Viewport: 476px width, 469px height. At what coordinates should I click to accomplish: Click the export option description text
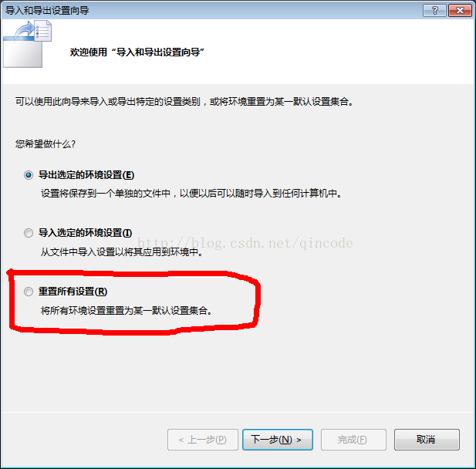click(x=191, y=194)
